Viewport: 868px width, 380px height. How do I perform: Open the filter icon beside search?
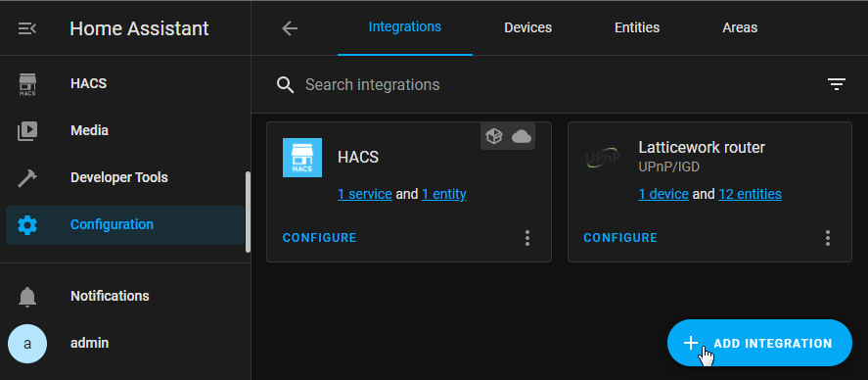[837, 84]
